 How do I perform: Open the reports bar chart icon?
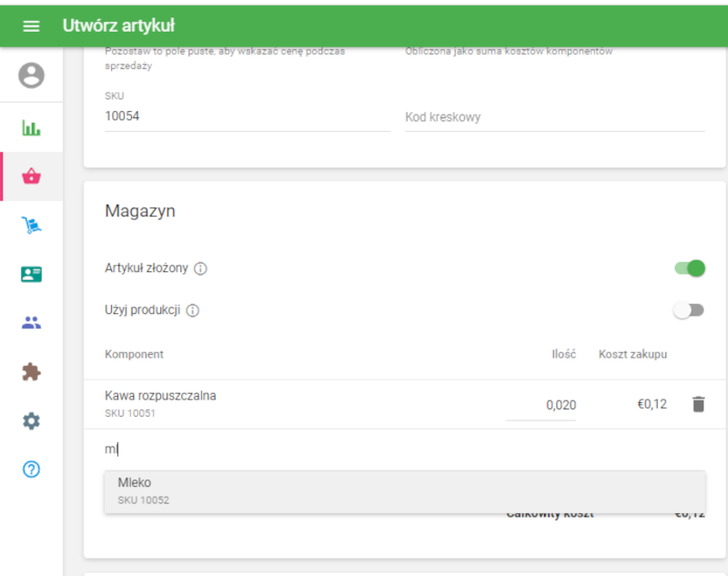point(31,127)
